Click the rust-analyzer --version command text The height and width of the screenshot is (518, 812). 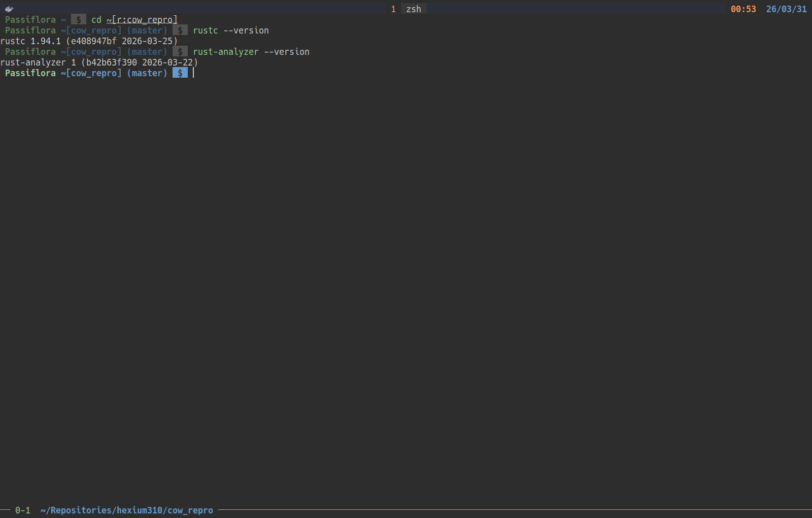point(251,52)
